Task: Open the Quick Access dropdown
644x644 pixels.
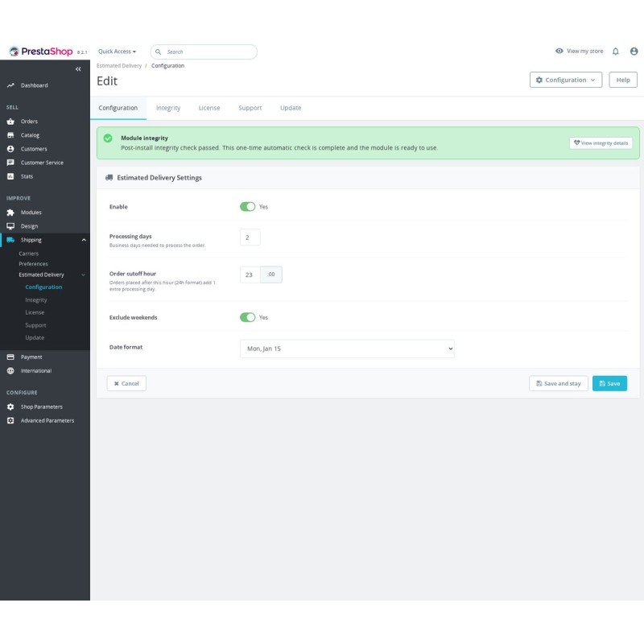Action: coord(117,52)
